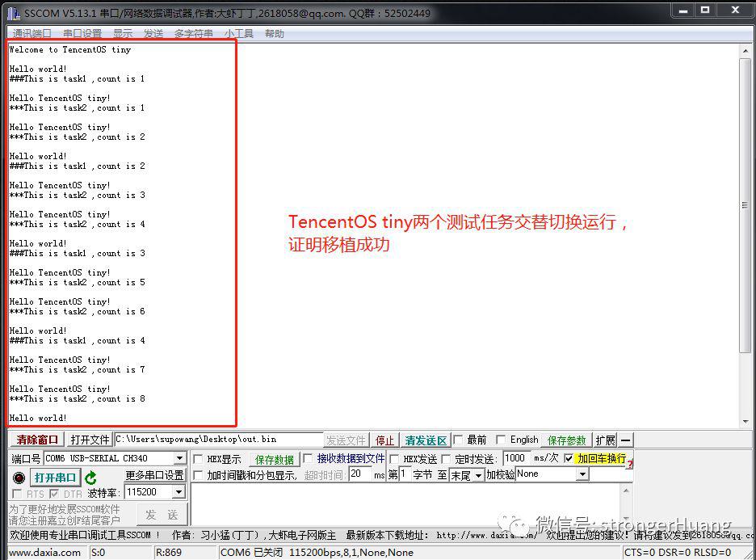The image size is (756, 560).
Task: Check 接收数据到文件 option
Action: tap(307, 457)
